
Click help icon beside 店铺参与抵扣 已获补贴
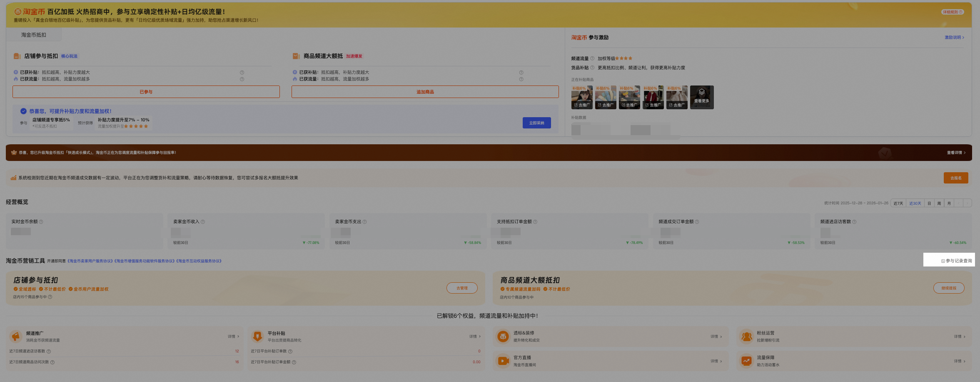[x=242, y=73]
